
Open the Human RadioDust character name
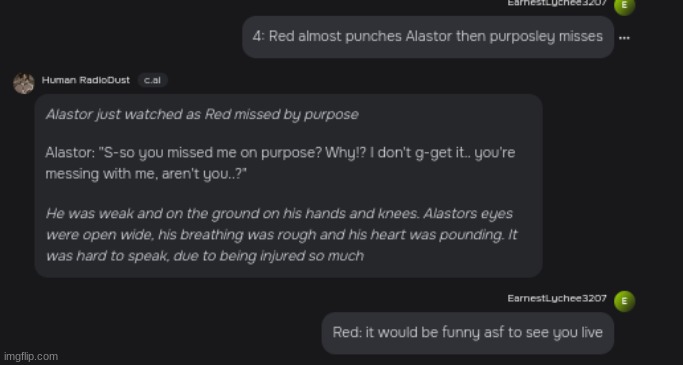tap(86, 80)
